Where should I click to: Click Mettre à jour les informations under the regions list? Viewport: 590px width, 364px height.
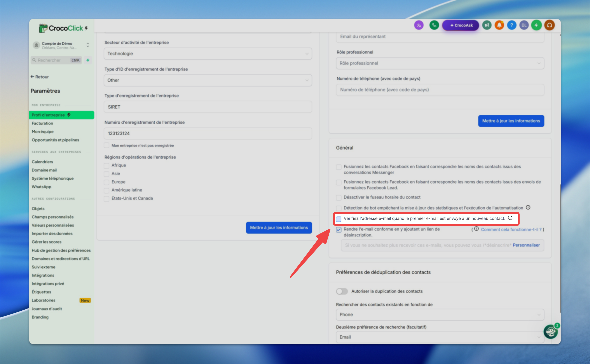click(279, 228)
